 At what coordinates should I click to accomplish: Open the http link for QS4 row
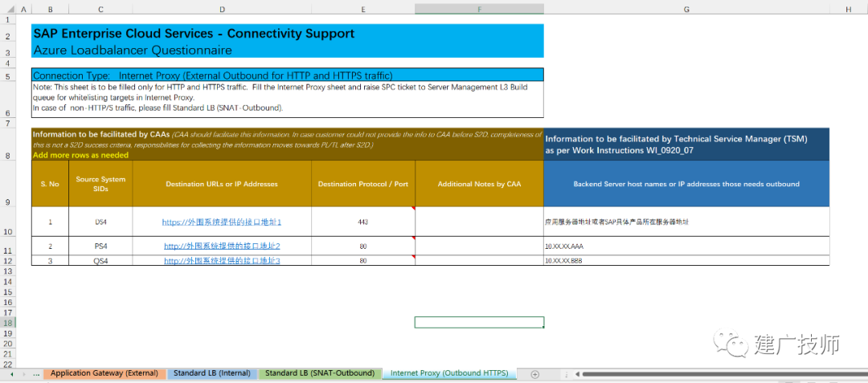click(x=222, y=260)
